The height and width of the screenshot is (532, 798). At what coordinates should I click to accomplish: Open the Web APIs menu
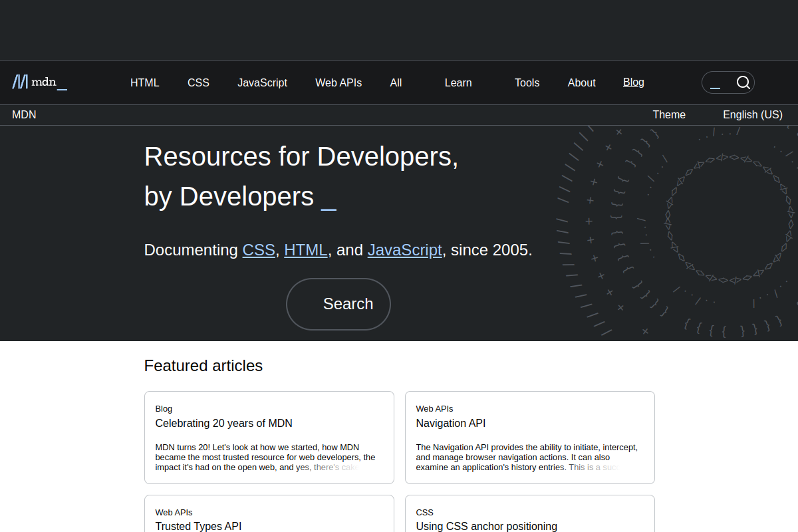[338, 82]
